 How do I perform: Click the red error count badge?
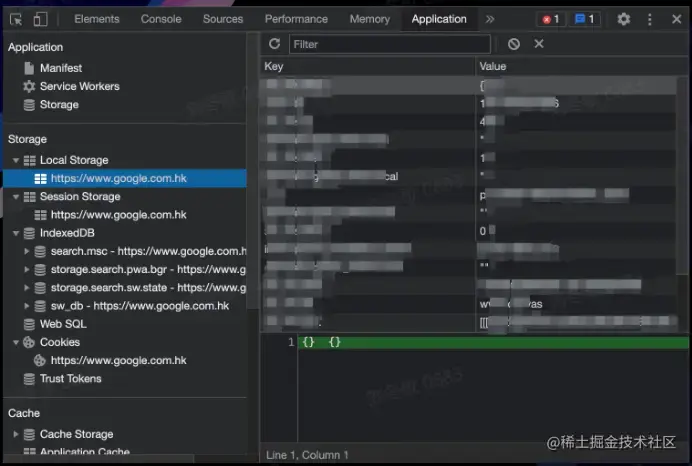550,19
